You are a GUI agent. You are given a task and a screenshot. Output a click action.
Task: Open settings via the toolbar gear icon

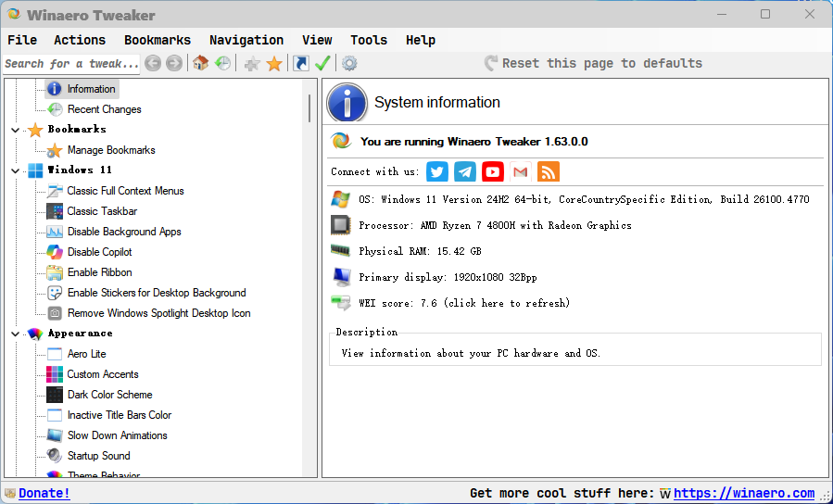tap(349, 63)
